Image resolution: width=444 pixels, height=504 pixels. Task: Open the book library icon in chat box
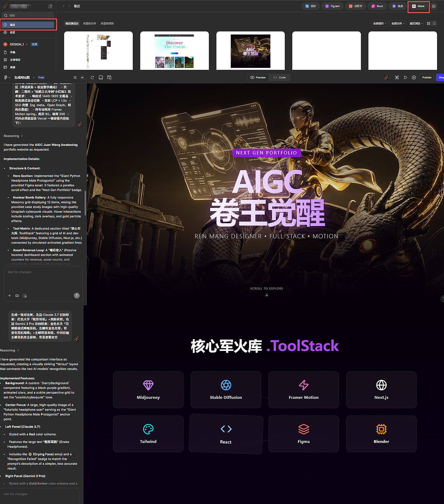click(17, 296)
